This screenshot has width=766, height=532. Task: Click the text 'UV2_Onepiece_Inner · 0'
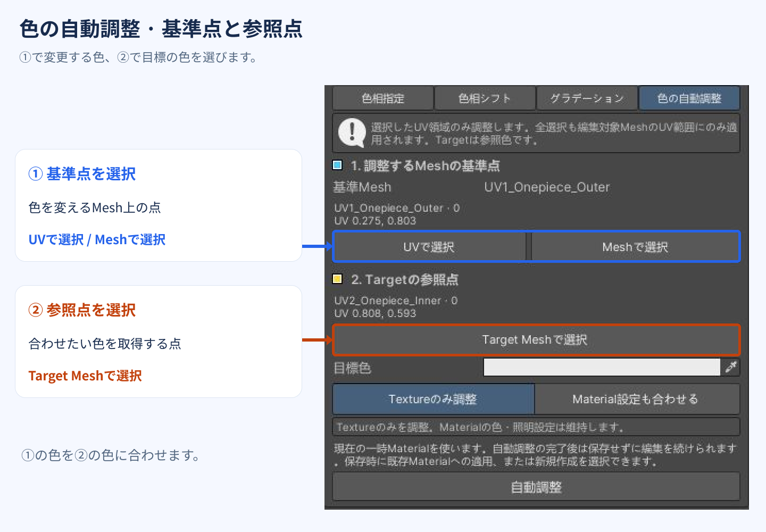pyautogui.click(x=396, y=301)
